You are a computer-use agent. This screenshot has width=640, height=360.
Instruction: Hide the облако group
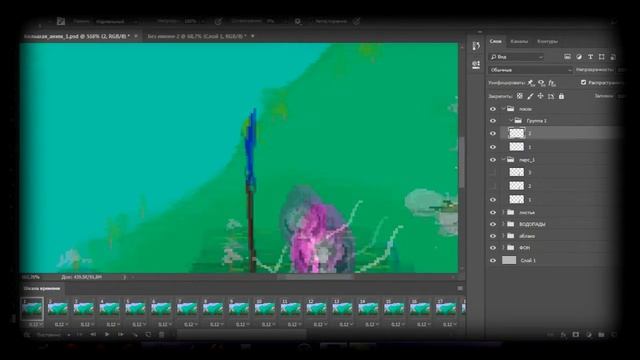pos(493,236)
